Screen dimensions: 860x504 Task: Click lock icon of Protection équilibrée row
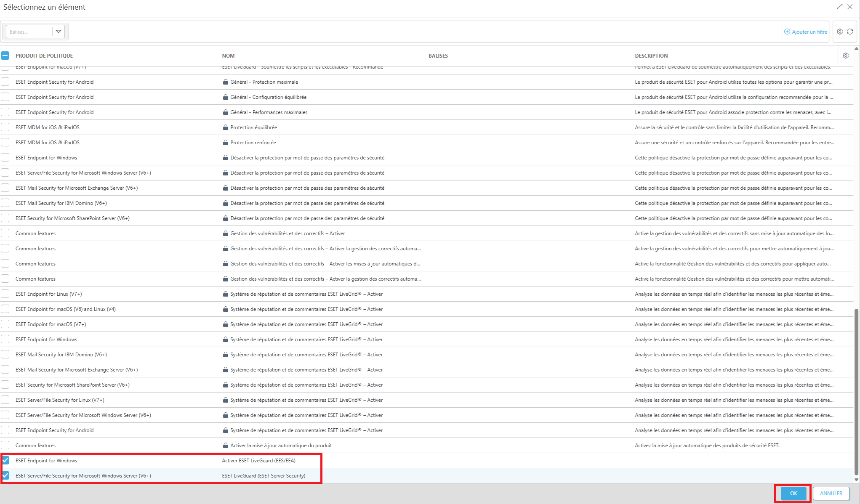226,127
